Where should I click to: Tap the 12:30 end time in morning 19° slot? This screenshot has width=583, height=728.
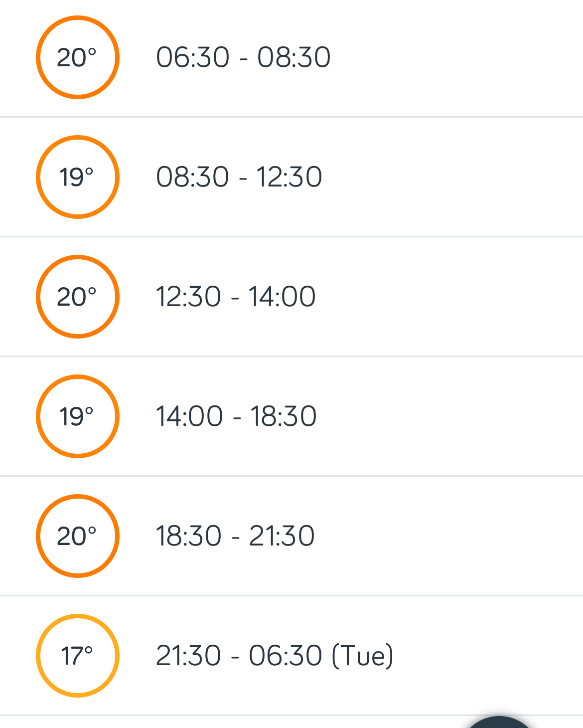coord(289,177)
